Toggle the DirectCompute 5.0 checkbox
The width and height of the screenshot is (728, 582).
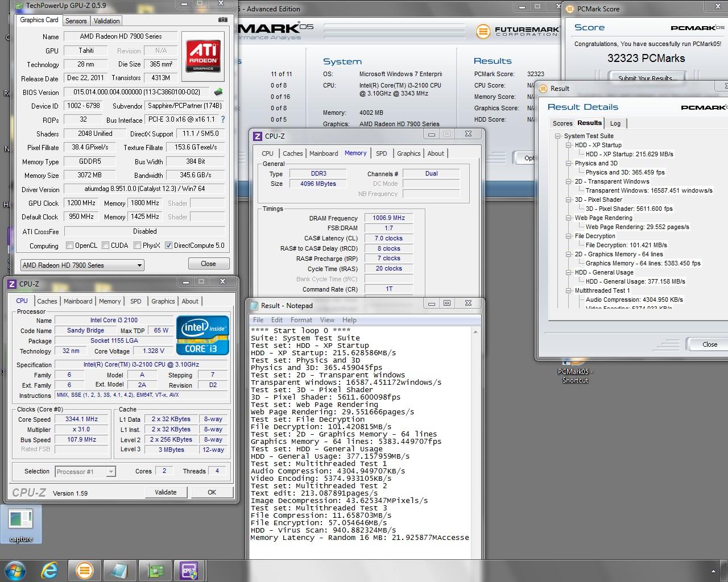point(168,246)
